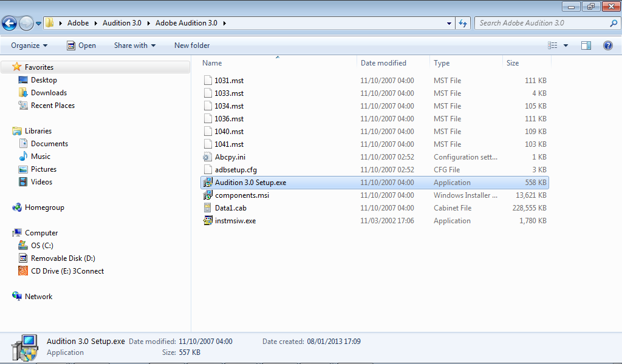The image size is (622, 364).
Task: Click the Date created value 08/01/2013 17:09
Action: point(333,342)
